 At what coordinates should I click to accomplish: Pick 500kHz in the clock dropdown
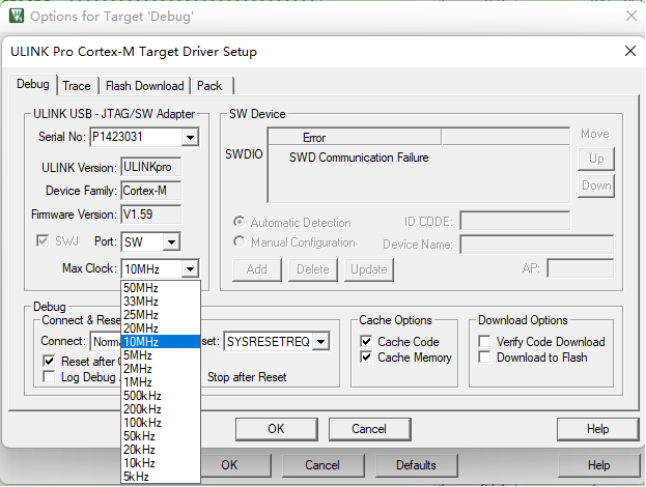pyautogui.click(x=141, y=395)
